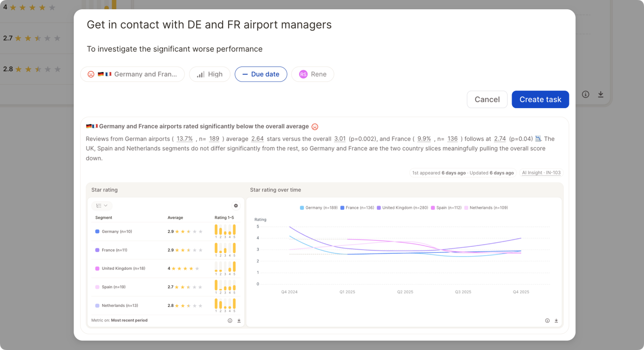The height and width of the screenshot is (350, 644).
Task: Download the Star rating table
Action: [239, 321]
